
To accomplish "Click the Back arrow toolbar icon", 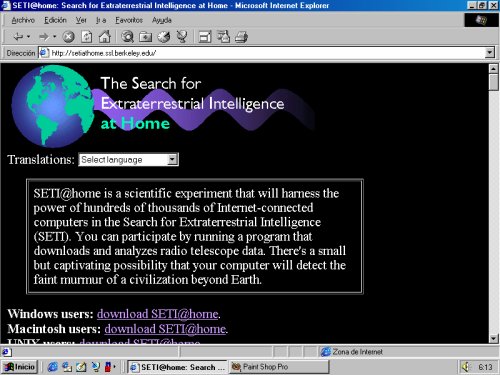I will [x=18, y=37].
